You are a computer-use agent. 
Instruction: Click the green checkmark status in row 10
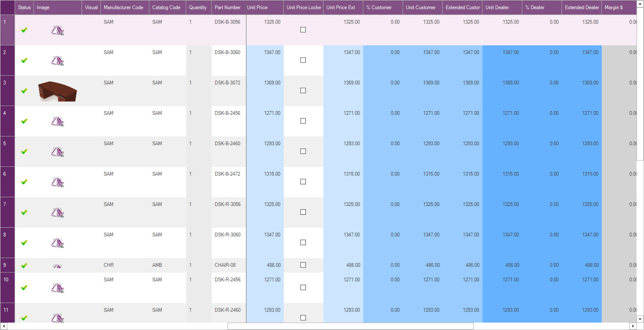tap(24, 288)
